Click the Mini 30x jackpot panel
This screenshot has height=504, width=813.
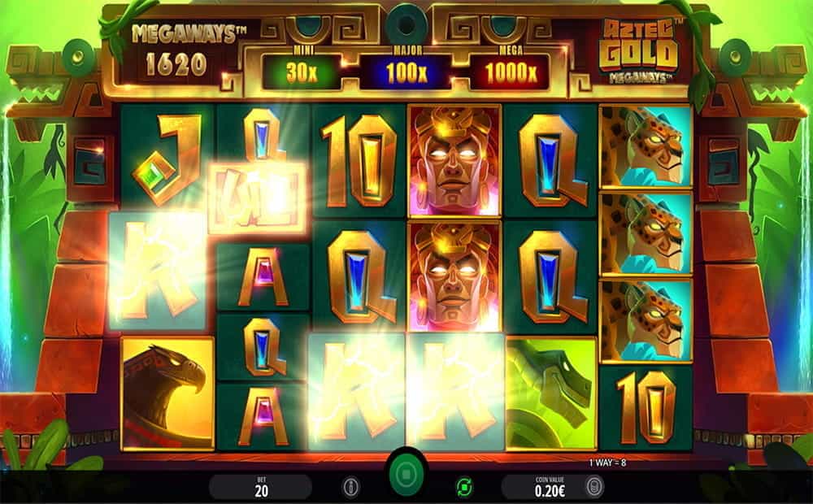(x=302, y=71)
